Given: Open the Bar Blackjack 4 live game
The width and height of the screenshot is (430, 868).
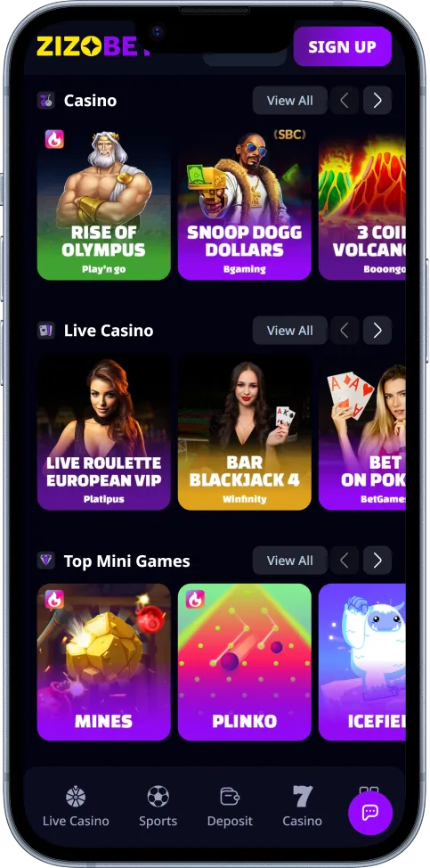Looking at the screenshot, I should click(x=244, y=432).
